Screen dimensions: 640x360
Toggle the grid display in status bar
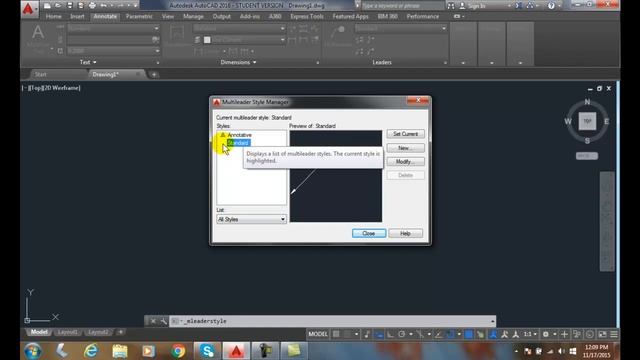336,334
